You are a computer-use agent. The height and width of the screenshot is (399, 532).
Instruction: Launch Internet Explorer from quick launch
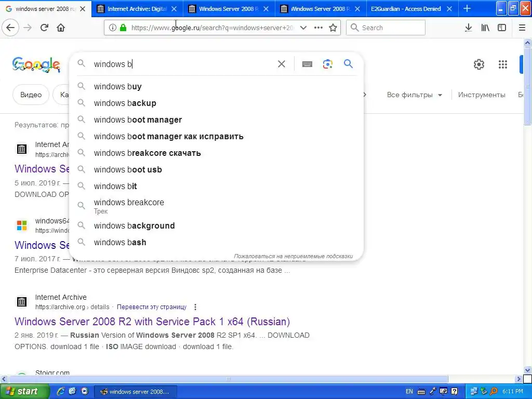(x=61, y=391)
